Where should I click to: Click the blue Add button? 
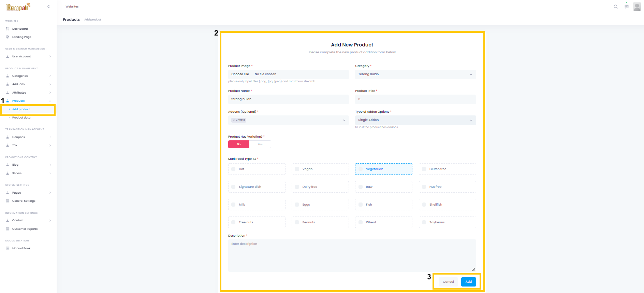468,282
